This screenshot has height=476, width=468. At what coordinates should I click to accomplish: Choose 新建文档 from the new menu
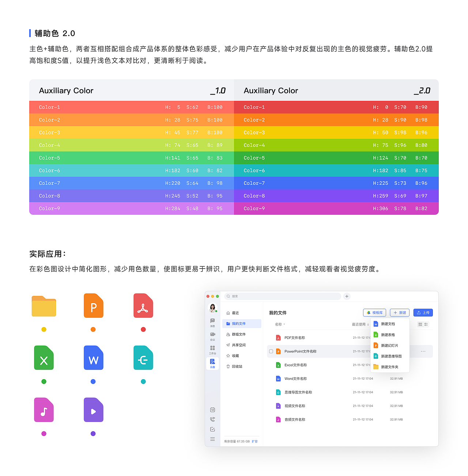click(x=390, y=324)
